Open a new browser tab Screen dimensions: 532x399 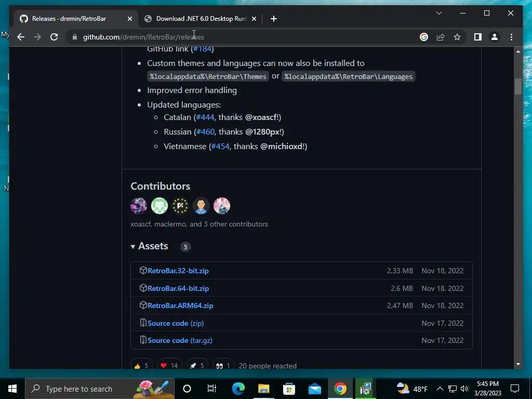(274, 19)
